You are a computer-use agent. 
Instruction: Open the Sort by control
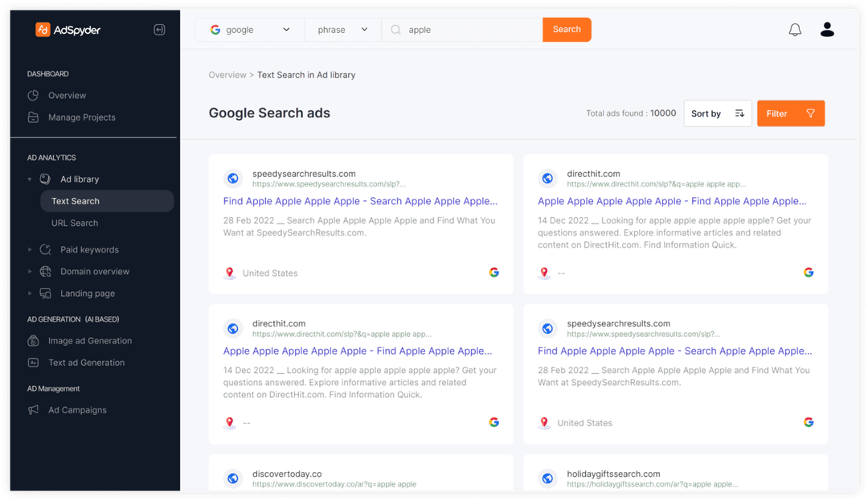(718, 113)
